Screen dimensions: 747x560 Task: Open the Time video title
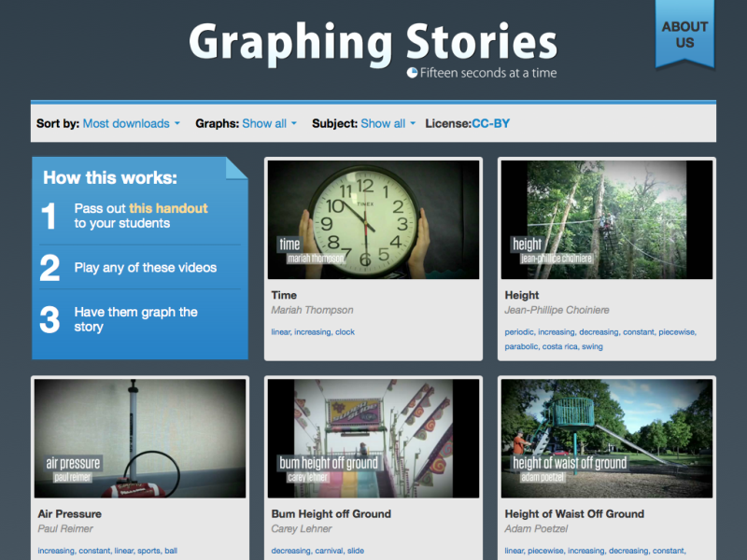coord(283,294)
